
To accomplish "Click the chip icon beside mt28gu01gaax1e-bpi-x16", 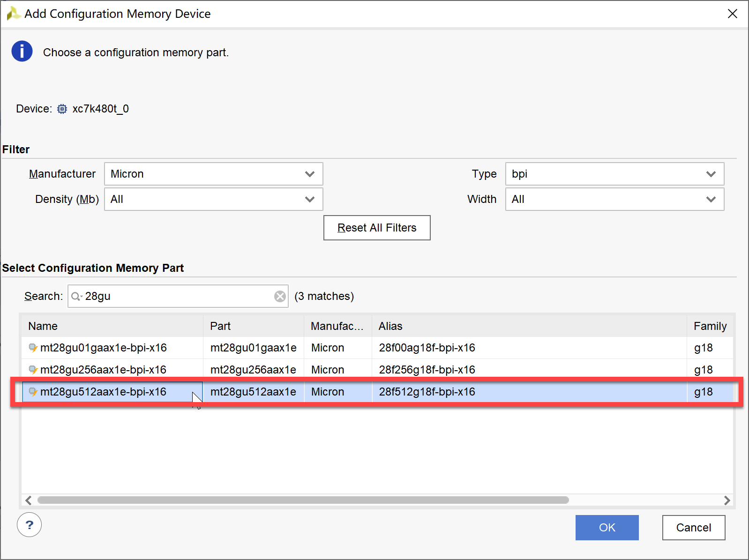I will 33,348.
